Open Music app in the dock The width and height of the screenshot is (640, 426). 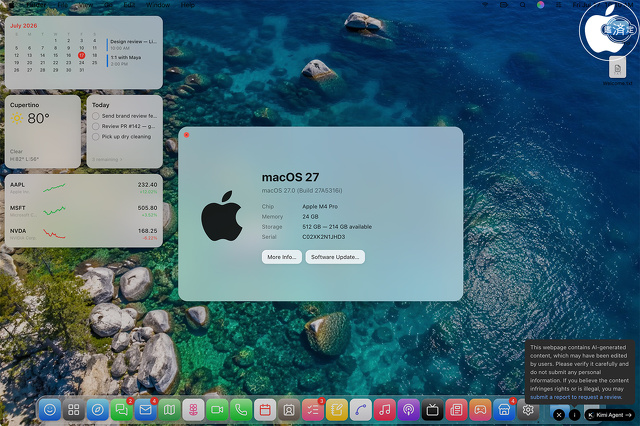pyautogui.click(x=384, y=409)
